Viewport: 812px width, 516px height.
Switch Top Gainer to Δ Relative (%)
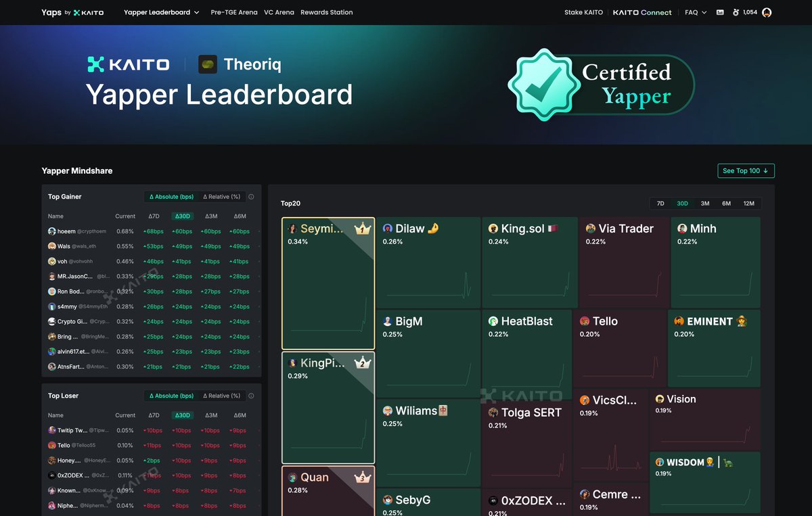pyautogui.click(x=222, y=197)
